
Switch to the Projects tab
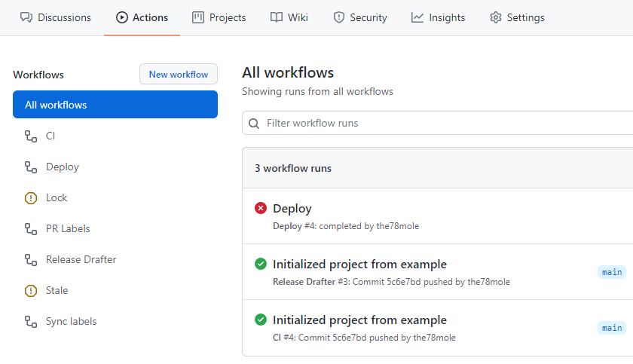click(x=219, y=17)
